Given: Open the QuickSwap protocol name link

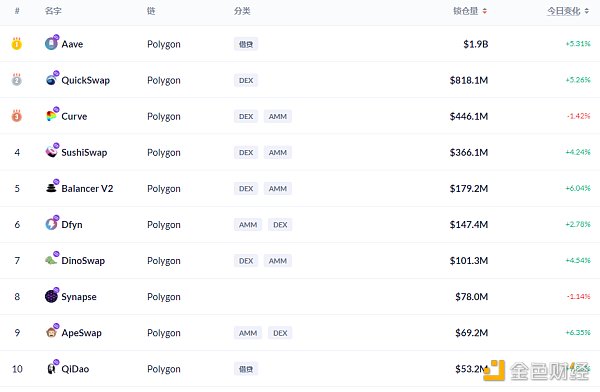Looking at the screenshot, I should [x=85, y=80].
